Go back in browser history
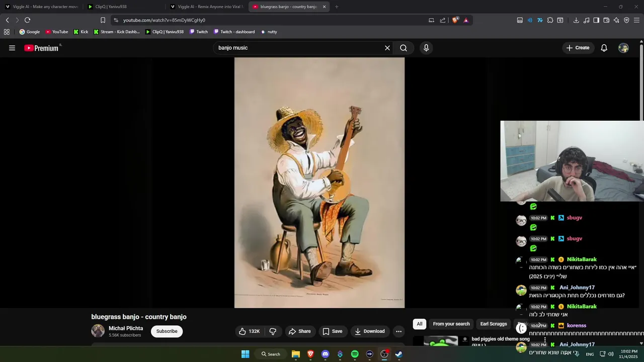The image size is (644, 362). tap(7, 20)
